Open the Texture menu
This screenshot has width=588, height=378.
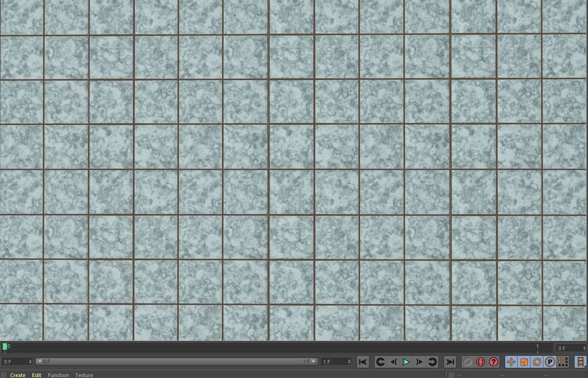tap(84, 375)
